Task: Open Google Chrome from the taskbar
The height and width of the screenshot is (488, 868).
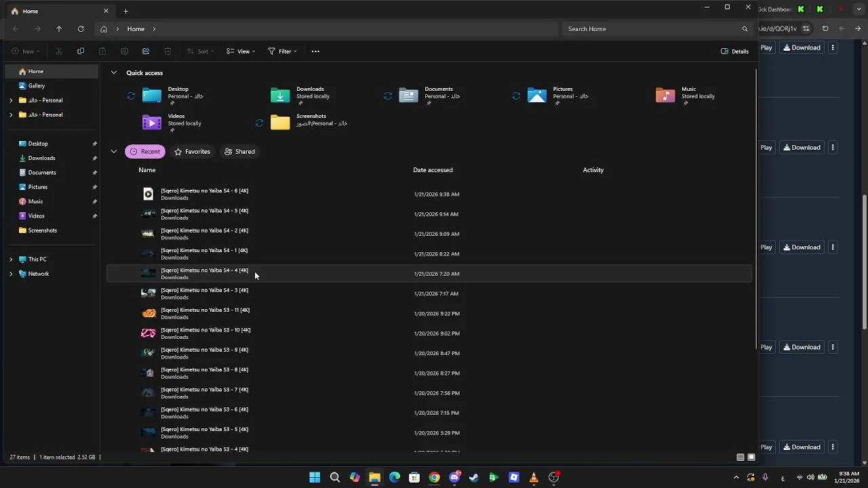Action: click(435, 477)
